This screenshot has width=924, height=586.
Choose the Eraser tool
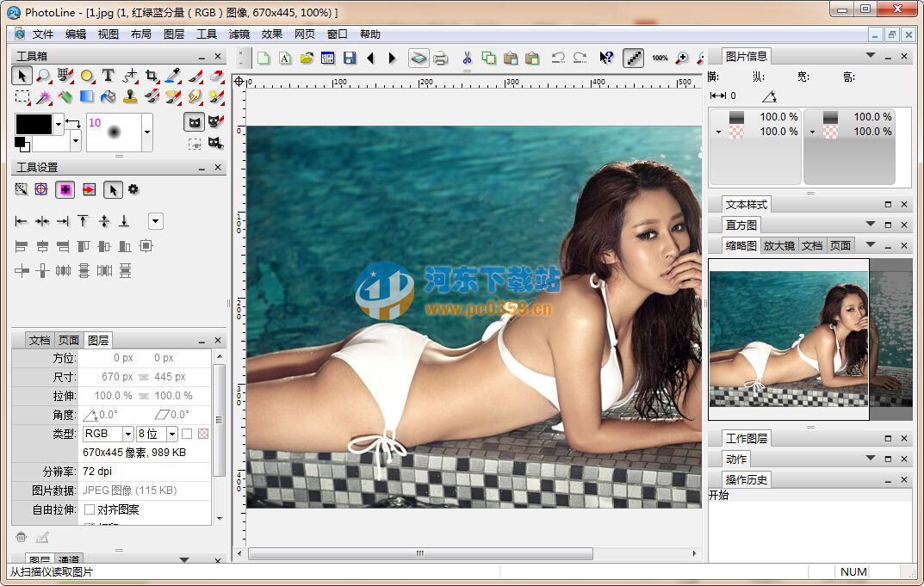215,76
